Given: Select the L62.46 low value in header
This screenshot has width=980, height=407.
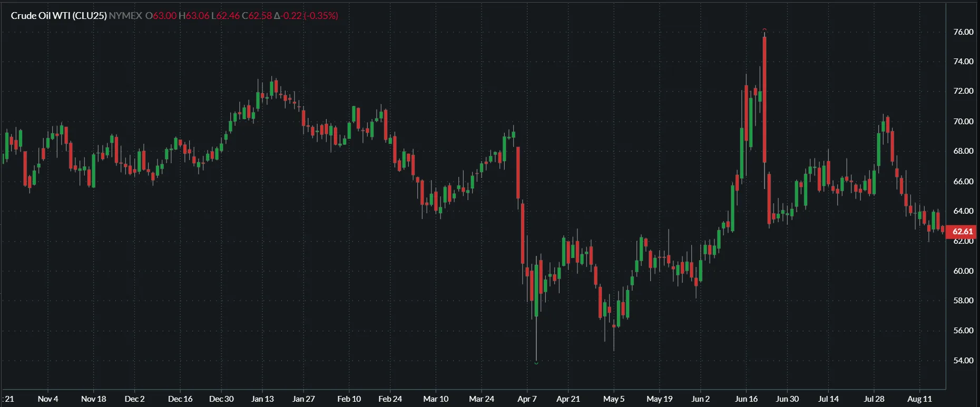Looking at the screenshot, I should (x=226, y=16).
